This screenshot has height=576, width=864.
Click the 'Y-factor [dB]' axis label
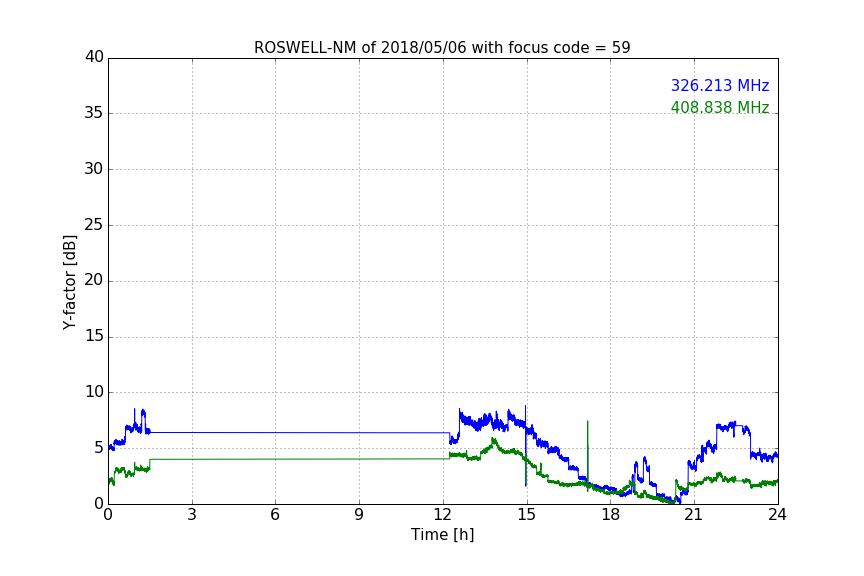coord(69,282)
